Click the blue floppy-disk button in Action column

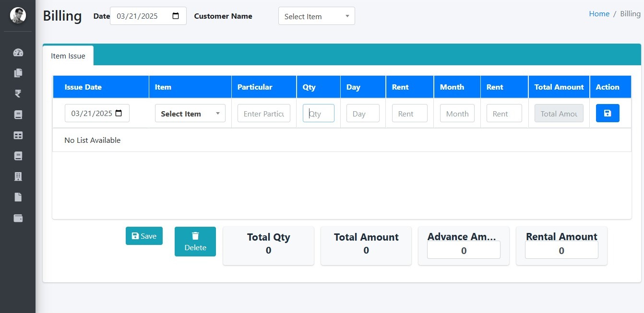coord(608,113)
